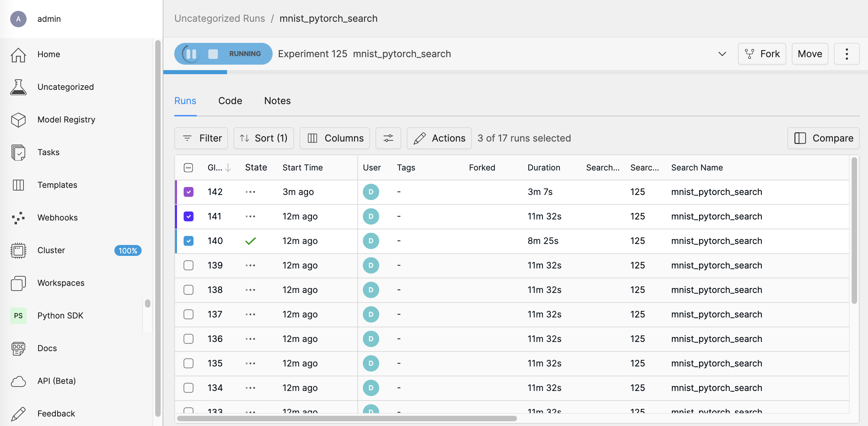Switch to the Notes tab
Screen dimensions: 868x426
click(x=277, y=101)
